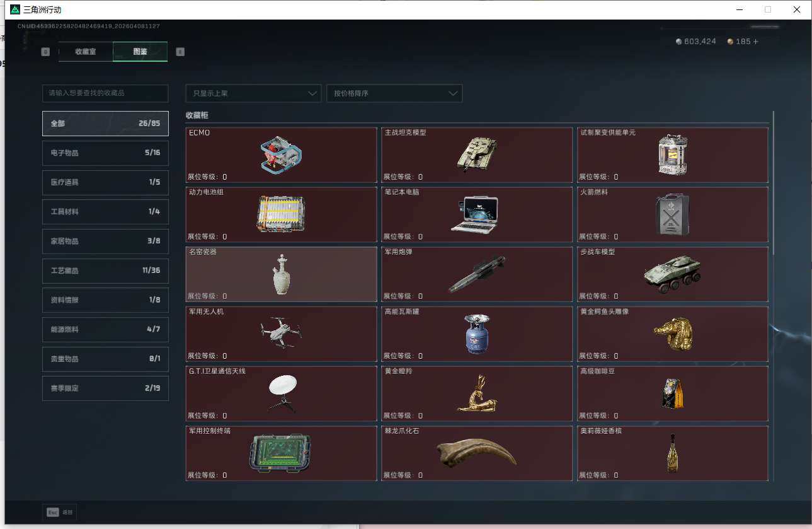Open the 步战车模型 armored vehicle icon
812x529 pixels.
[672, 274]
